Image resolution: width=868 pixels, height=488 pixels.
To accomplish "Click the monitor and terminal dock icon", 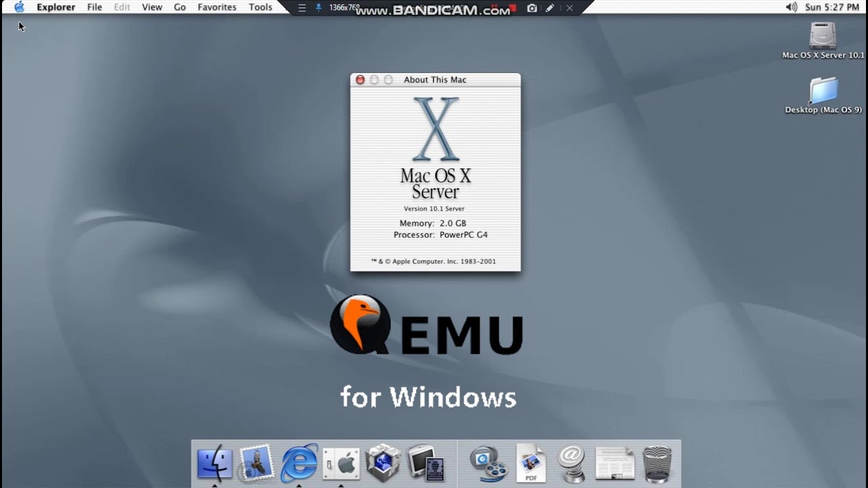I will [425, 464].
